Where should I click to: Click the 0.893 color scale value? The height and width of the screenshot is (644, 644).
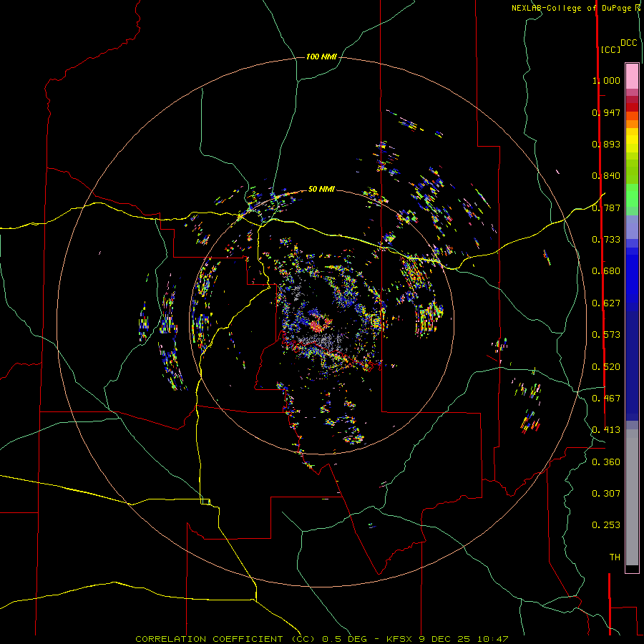pos(606,144)
